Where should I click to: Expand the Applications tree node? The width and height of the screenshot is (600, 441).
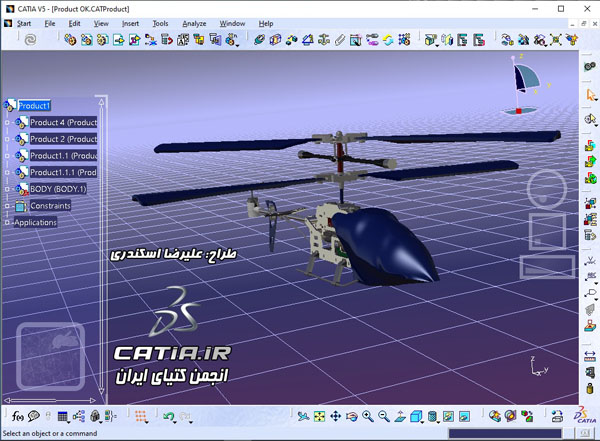pyautogui.click(x=7, y=222)
